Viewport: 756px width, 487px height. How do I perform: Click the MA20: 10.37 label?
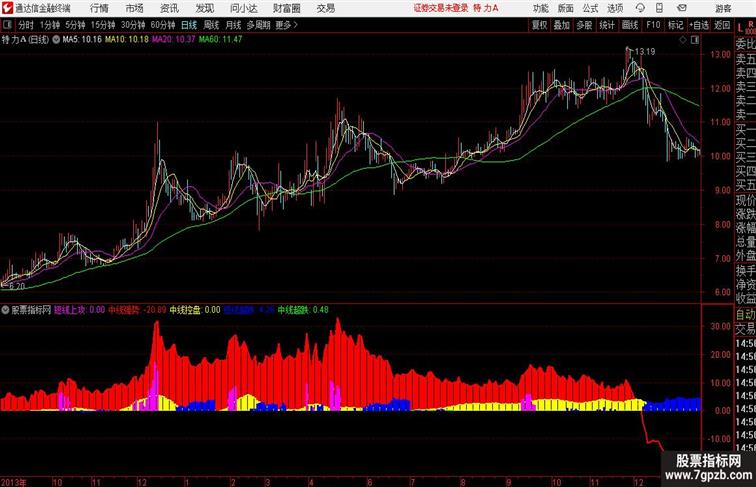tap(174, 40)
